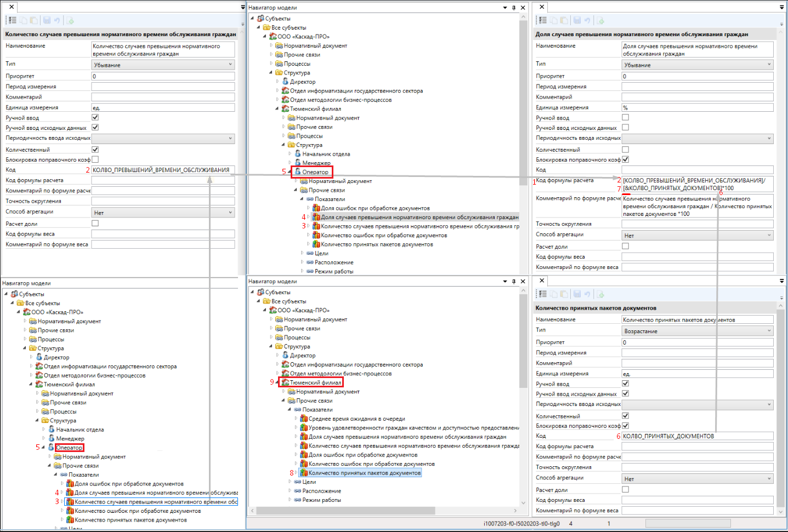This screenshot has height=532, width=788.
Task: Click 'Единица измерения' field showing '%'
Action: [698, 107]
